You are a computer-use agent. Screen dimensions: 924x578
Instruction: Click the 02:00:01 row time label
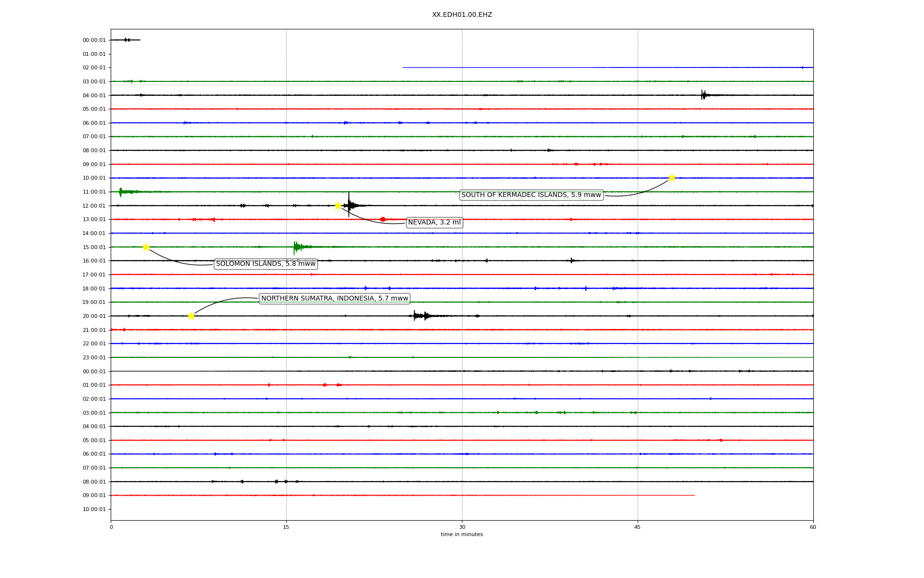pos(94,68)
